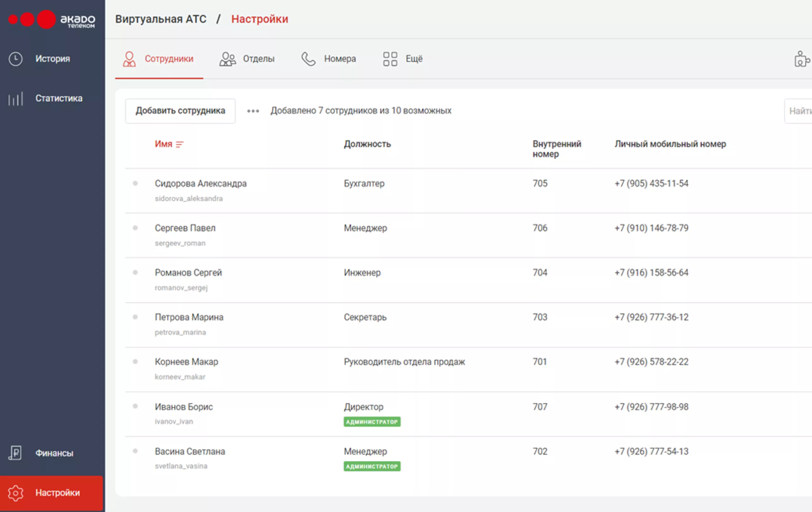812x512 pixels.
Task: Click login sidorova_aleksandra
Action: coord(189,199)
